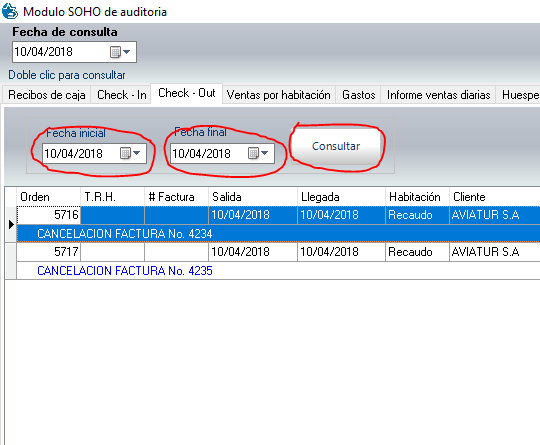Open calendar icon for Fecha de consulta
Screen dimensions: 540x445
point(115,52)
